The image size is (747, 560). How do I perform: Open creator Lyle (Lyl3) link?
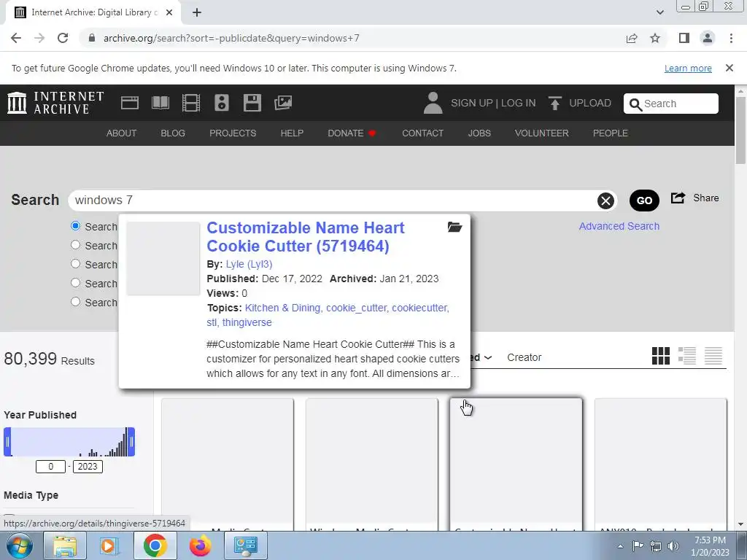coord(249,264)
